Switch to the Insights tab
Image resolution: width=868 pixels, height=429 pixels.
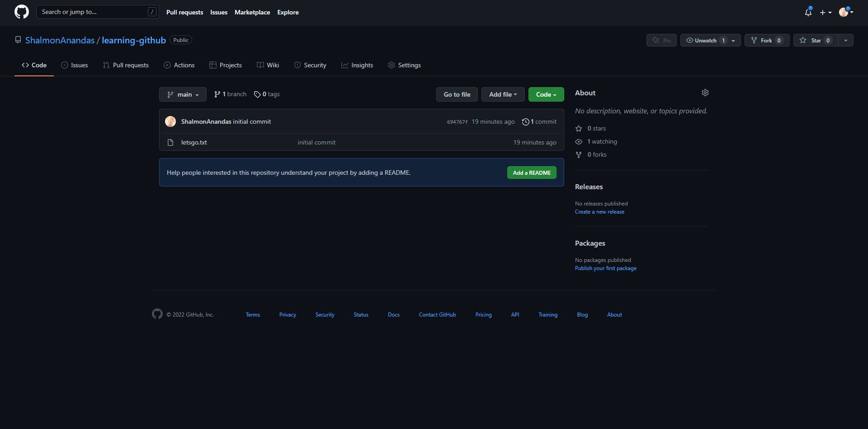tap(357, 65)
